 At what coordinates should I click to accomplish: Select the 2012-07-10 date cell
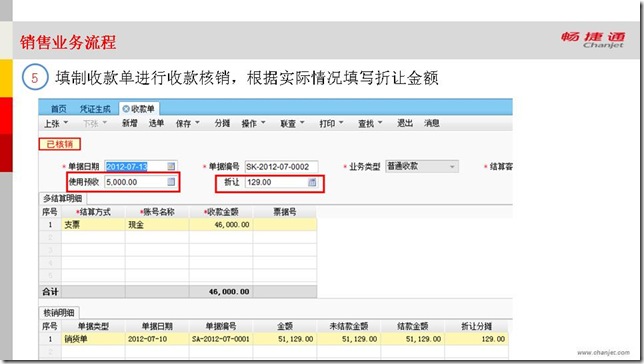pyautogui.click(x=157, y=339)
